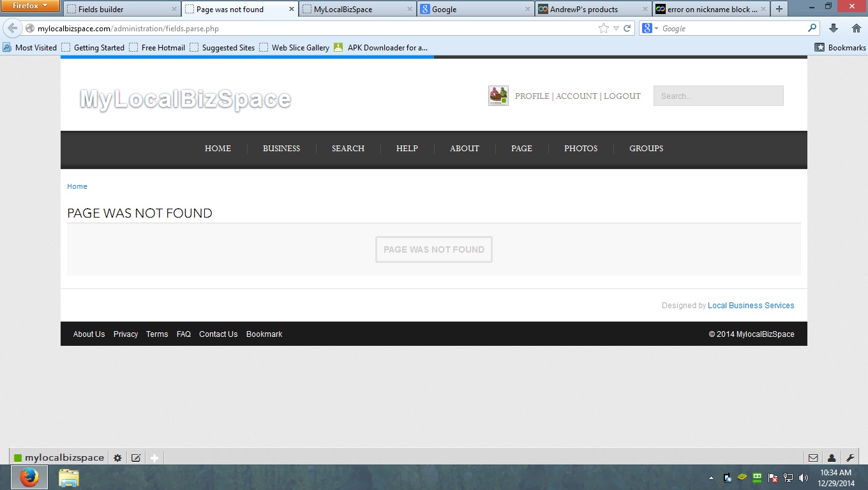The image size is (868, 490).
Task: Open the gear settings icon in bottom bar
Action: [117, 457]
